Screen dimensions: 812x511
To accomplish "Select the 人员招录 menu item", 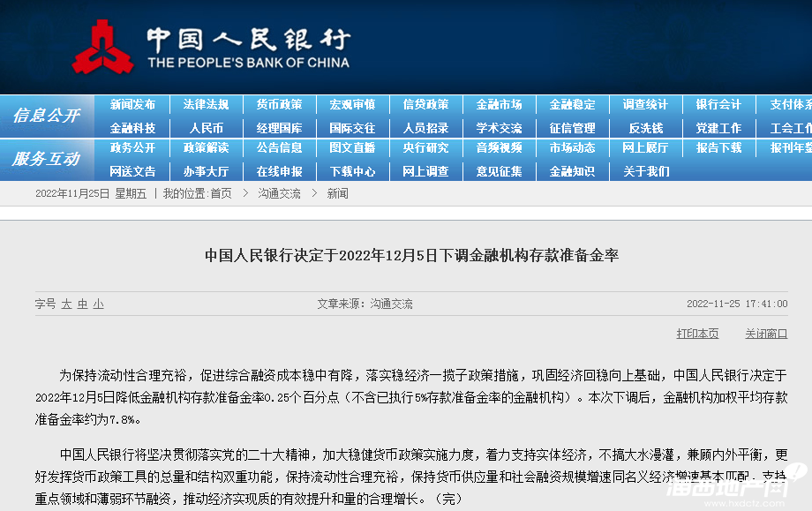I will tap(425, 128).
